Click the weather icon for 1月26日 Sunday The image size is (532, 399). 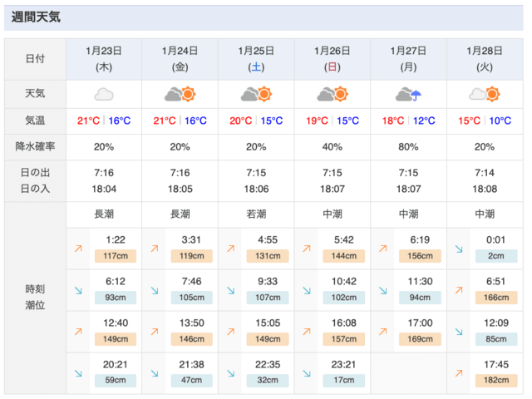click(332, 94)
